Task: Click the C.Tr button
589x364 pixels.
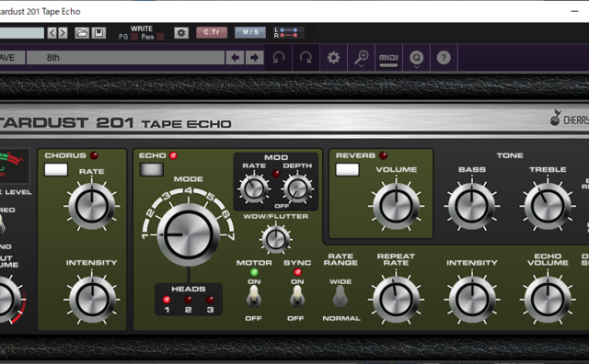Action: tap(212, 33)
